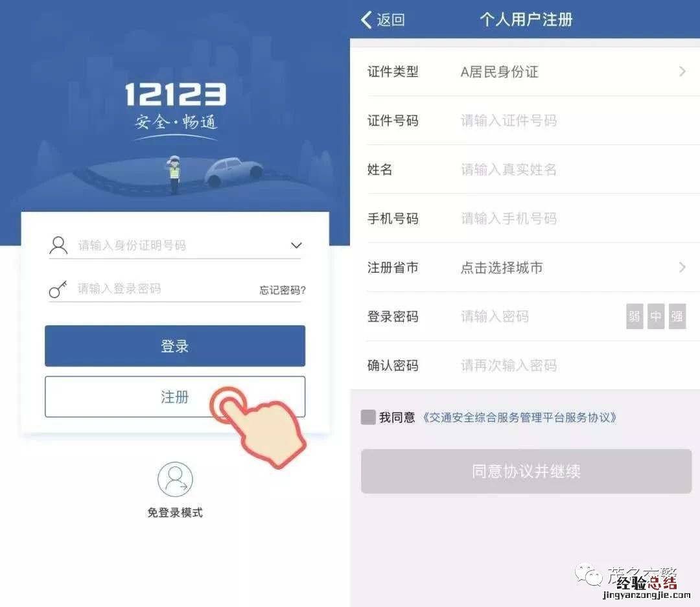Click the 注册 register button

coord(175,396)
